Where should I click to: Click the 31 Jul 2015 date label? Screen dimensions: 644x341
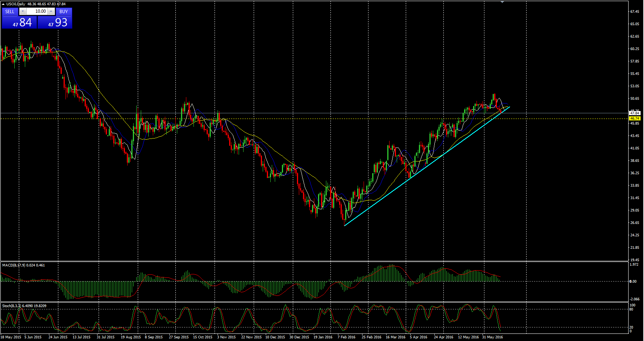coord(105,337)
